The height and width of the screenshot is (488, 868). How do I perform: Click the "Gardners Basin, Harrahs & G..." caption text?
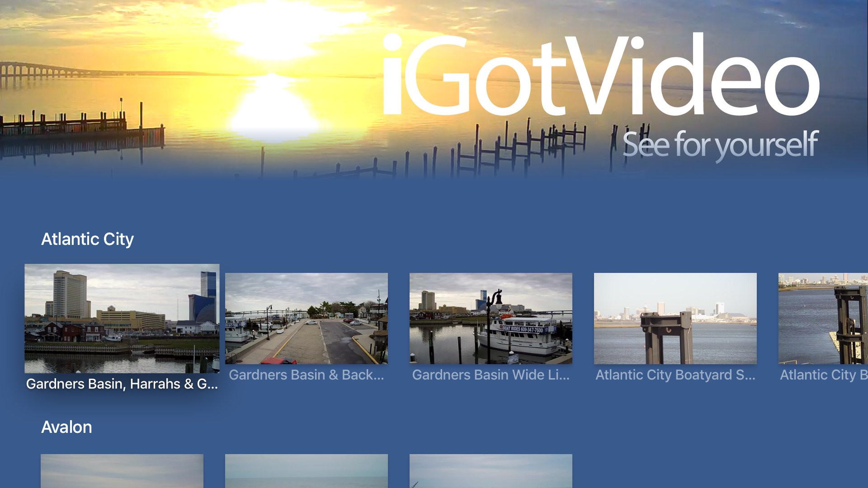(122, 384)
